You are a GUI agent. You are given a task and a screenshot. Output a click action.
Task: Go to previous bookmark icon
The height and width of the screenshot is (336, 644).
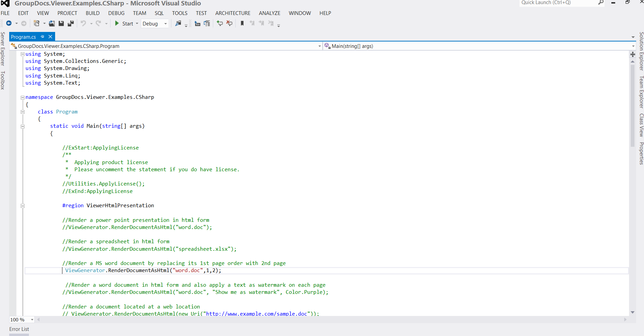coord(252,23)
